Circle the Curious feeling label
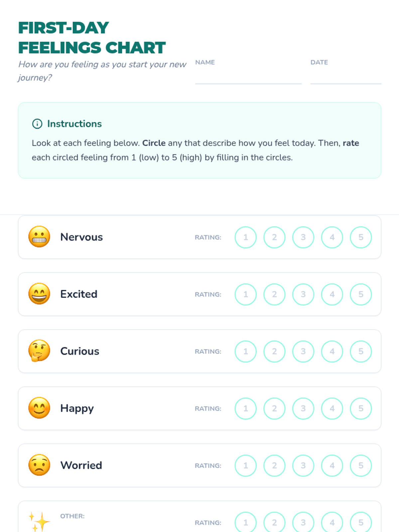This screenshot has width=399, height=532. (80, 351)
